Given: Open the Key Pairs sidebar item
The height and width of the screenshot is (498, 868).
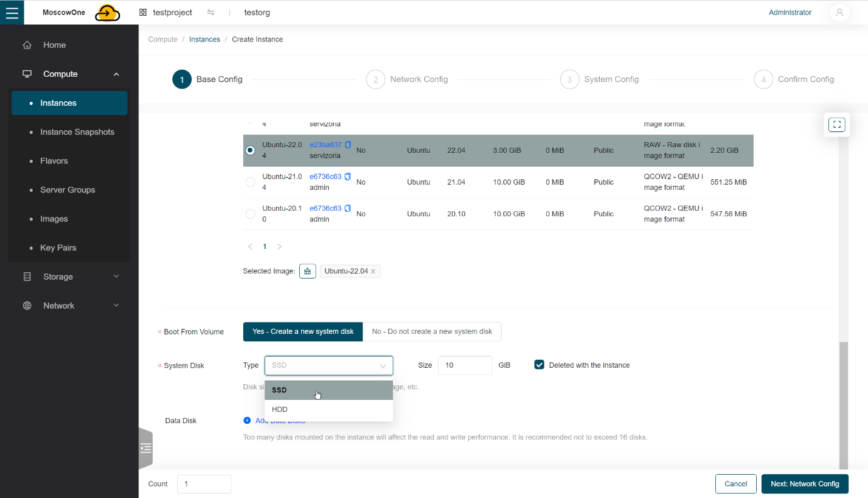Looking at the screenshot, I should pos(58,248).
